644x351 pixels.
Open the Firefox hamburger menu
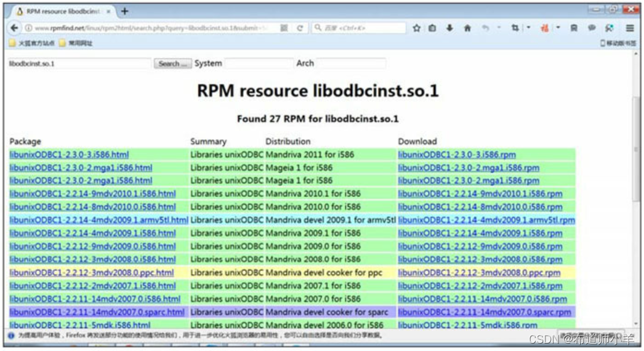[630, 28]
